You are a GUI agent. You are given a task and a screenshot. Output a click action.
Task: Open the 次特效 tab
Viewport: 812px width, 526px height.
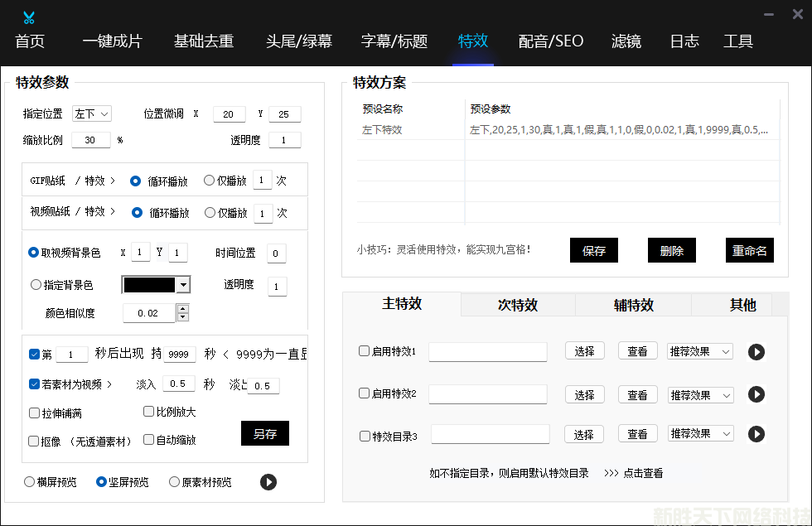(518, 305)
